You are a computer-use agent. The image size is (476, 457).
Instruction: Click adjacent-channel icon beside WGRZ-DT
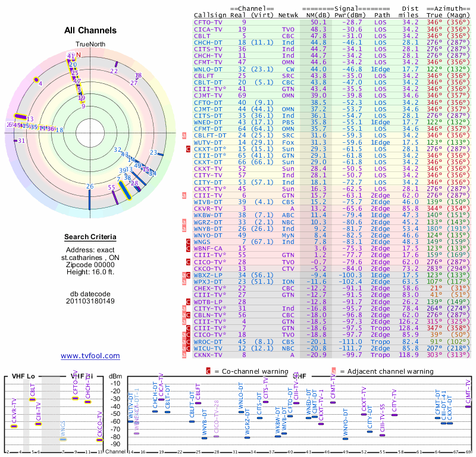[x=184, y=221]
